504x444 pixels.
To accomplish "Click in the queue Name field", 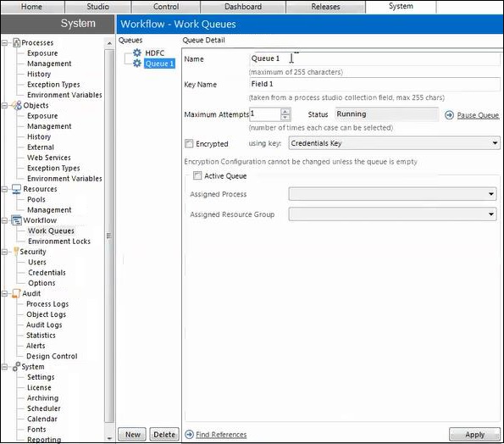I will coord(374,58).
